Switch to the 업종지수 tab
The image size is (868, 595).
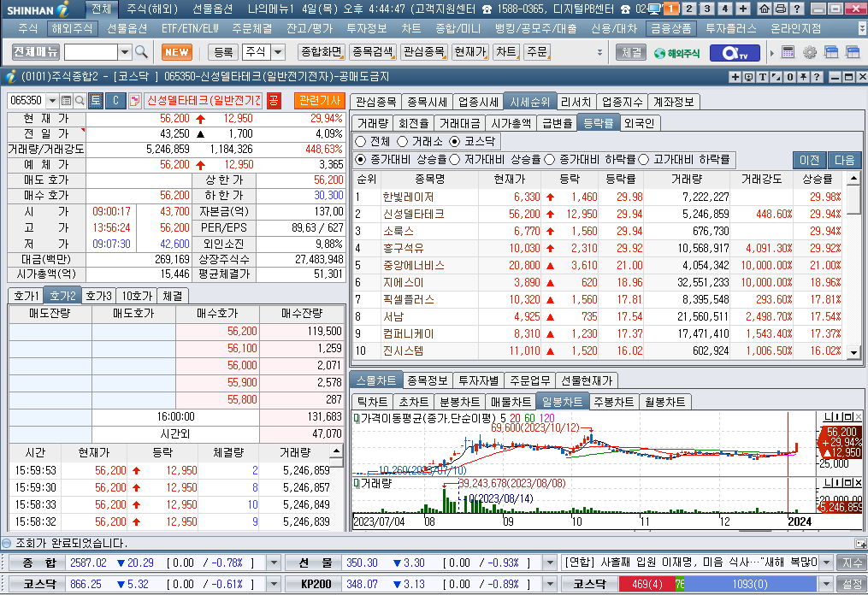click(x=623, y=102)
